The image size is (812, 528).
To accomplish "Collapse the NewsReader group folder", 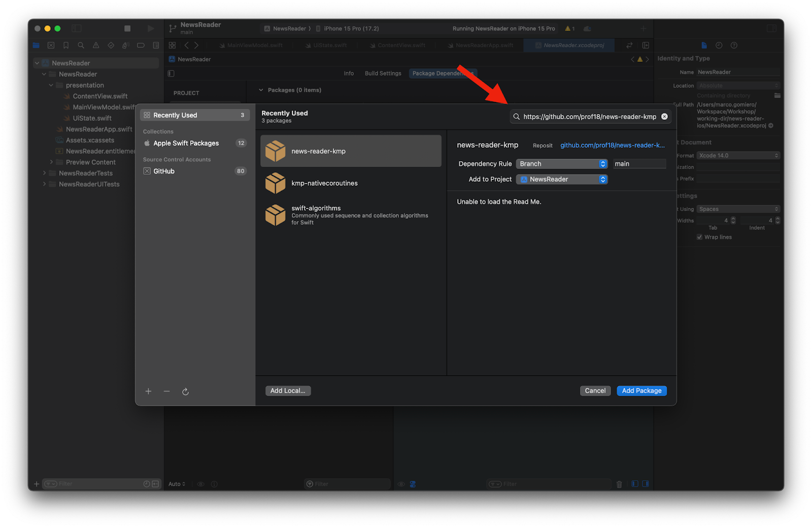I will [44, 74].
